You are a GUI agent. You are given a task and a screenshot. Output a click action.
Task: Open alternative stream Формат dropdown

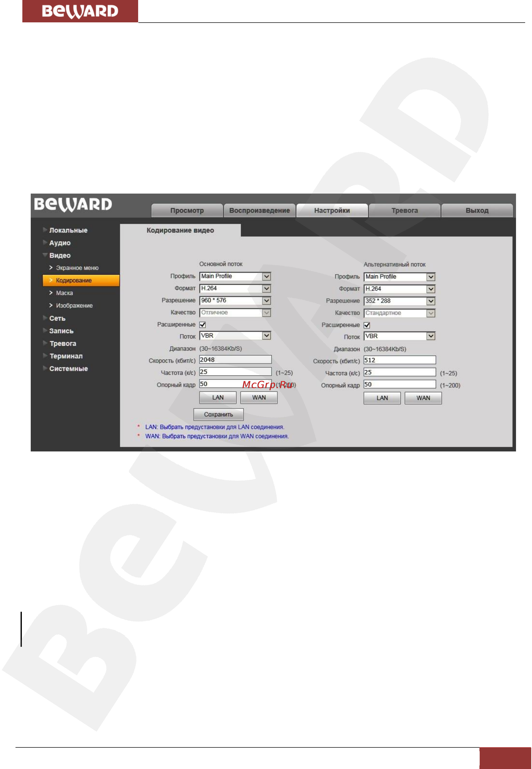coord(399,289)
